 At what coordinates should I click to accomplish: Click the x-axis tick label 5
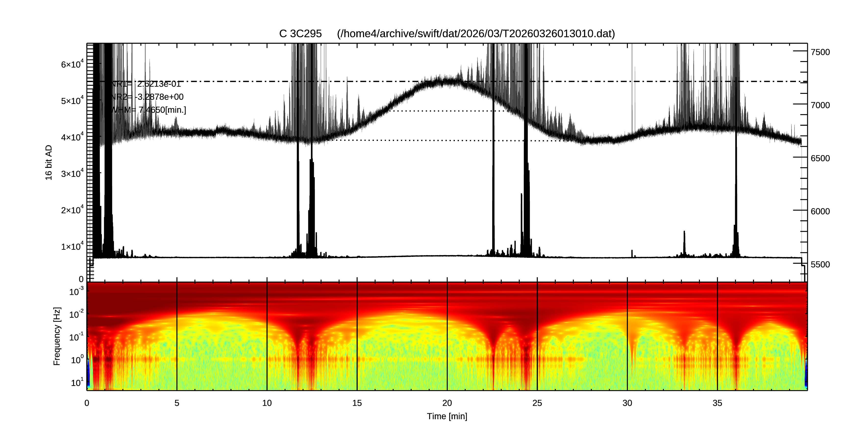176,403
